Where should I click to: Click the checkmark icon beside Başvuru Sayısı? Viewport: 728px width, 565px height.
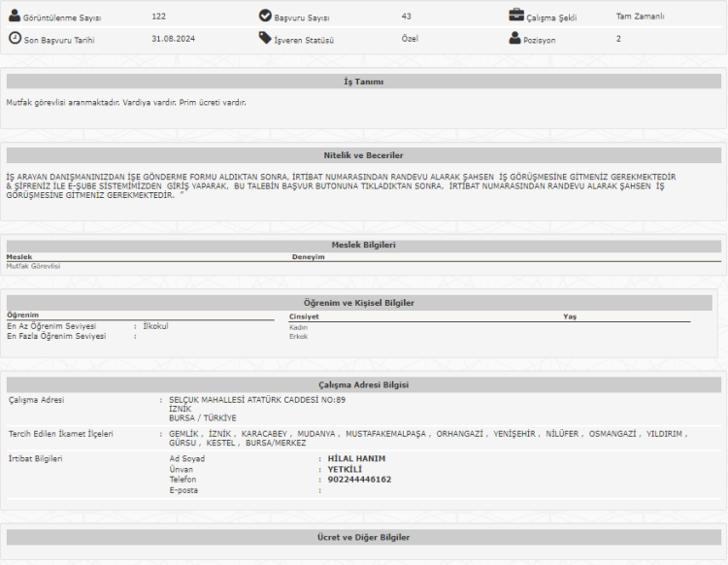pyautogui.click(x=265, y=16)
